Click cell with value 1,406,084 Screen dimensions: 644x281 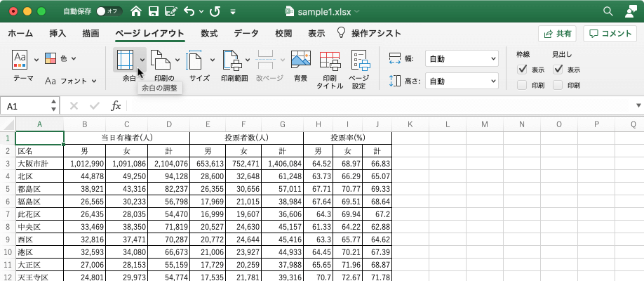[283, 164]
